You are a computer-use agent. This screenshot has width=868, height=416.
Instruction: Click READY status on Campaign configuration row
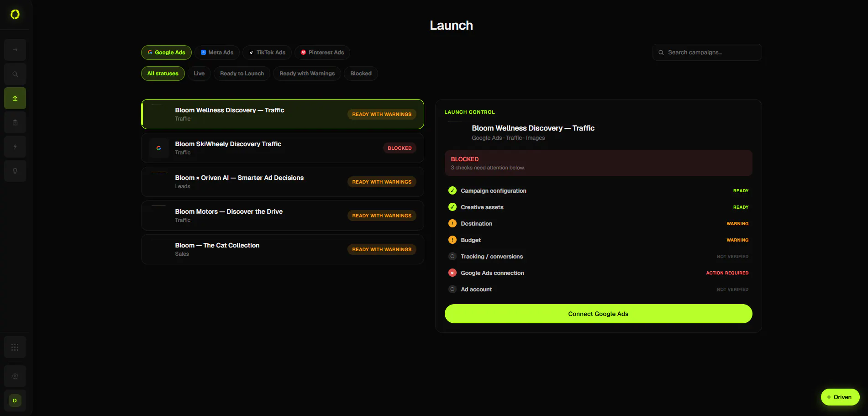[x=741, y=191]
